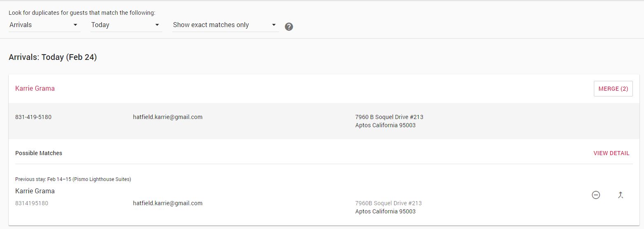Click the MERGE (2) button
Image resolution: width=644 pixels, height=229 pixels.
[x=613, y=89]
